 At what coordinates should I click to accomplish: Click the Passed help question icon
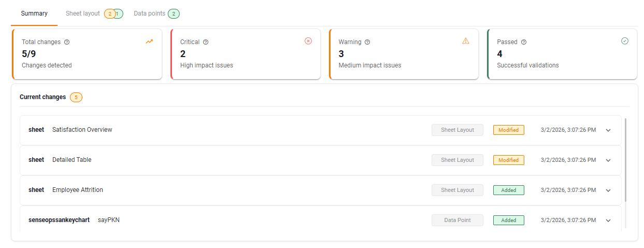(524, 42)
